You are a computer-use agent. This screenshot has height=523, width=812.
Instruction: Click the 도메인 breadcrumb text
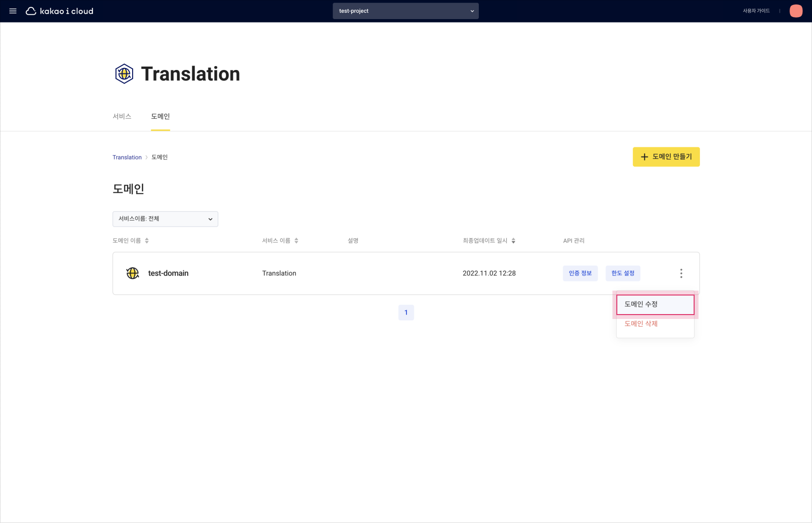click(159, 158)
